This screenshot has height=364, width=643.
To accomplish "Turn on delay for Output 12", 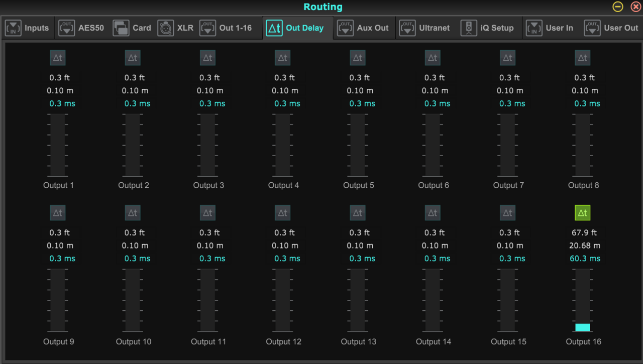I will pyautogui.click(x=283, y=213).
